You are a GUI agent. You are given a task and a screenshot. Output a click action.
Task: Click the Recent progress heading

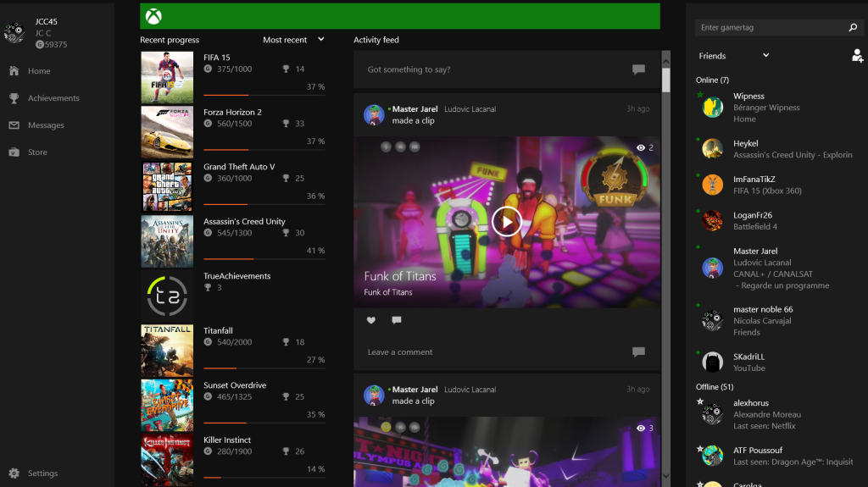[170, 40]
